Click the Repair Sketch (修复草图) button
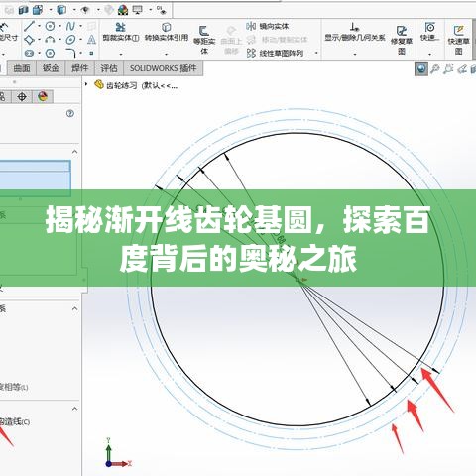This screenshot has width=476, height=476. (x=402, y=40)
